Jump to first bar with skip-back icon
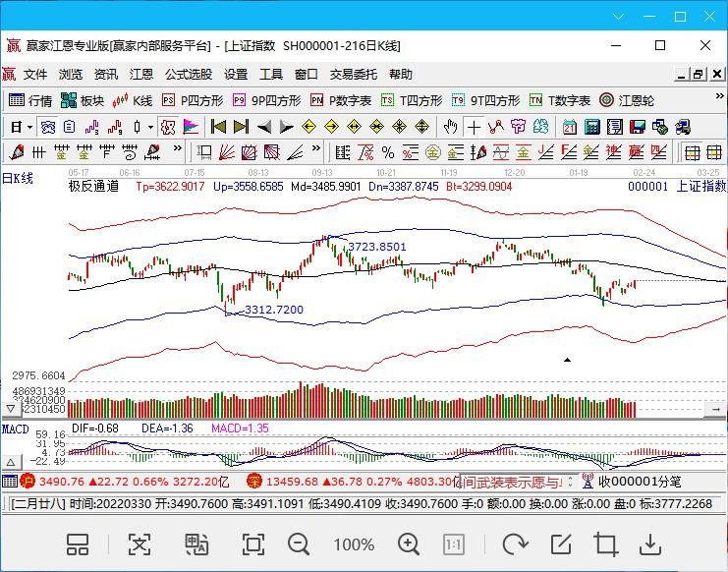 point(218,127)
